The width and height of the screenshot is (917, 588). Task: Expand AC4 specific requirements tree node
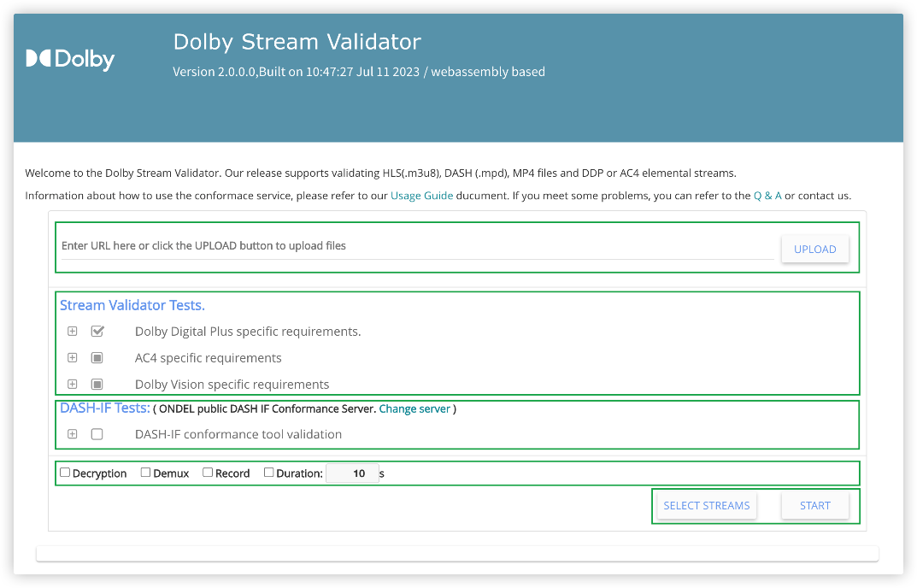click(73, 358)
